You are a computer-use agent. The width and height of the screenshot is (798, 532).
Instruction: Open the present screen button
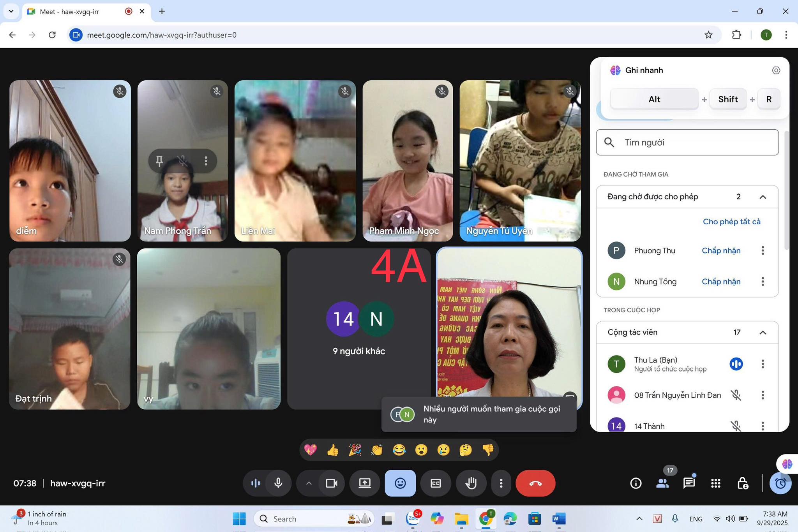365,483
